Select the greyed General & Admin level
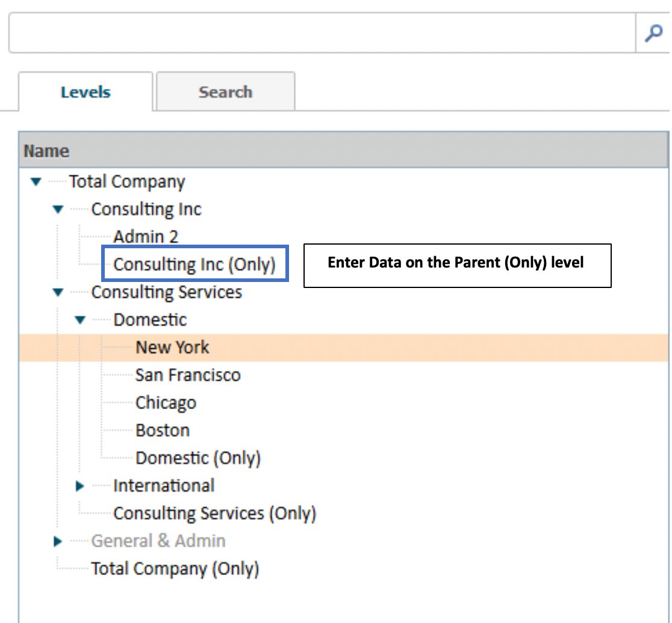 coord(158,541)
